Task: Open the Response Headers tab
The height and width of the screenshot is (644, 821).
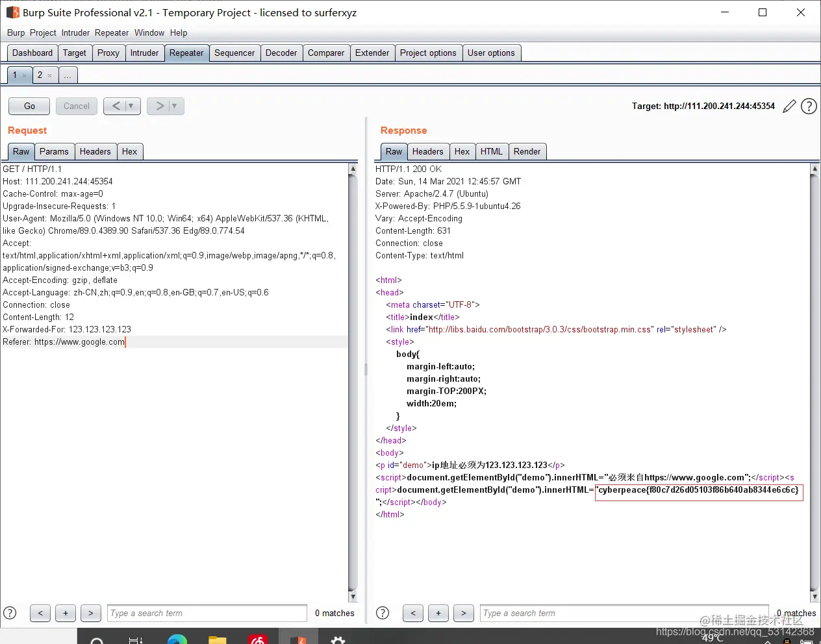Action: tap(428, 152)
